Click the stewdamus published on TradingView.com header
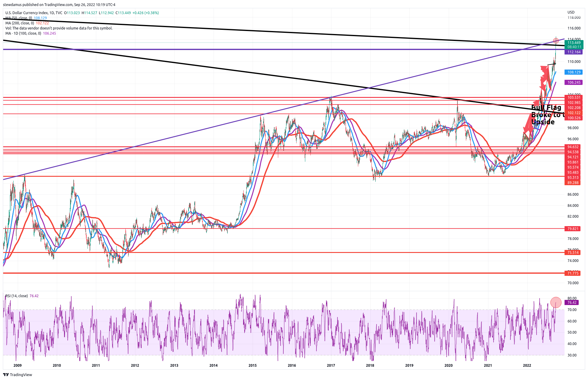This screenshot has height=380, width=588. click(x=59, y=5)
